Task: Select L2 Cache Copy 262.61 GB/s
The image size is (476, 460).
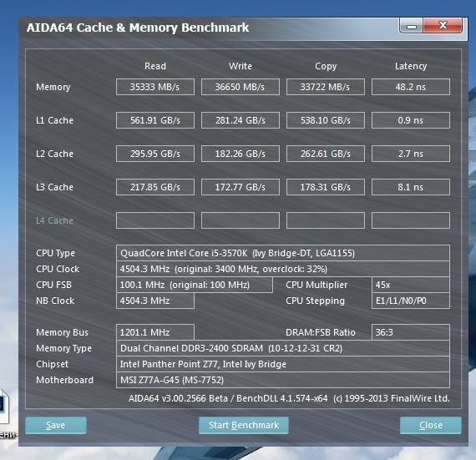Action: [x=326, y=154]
